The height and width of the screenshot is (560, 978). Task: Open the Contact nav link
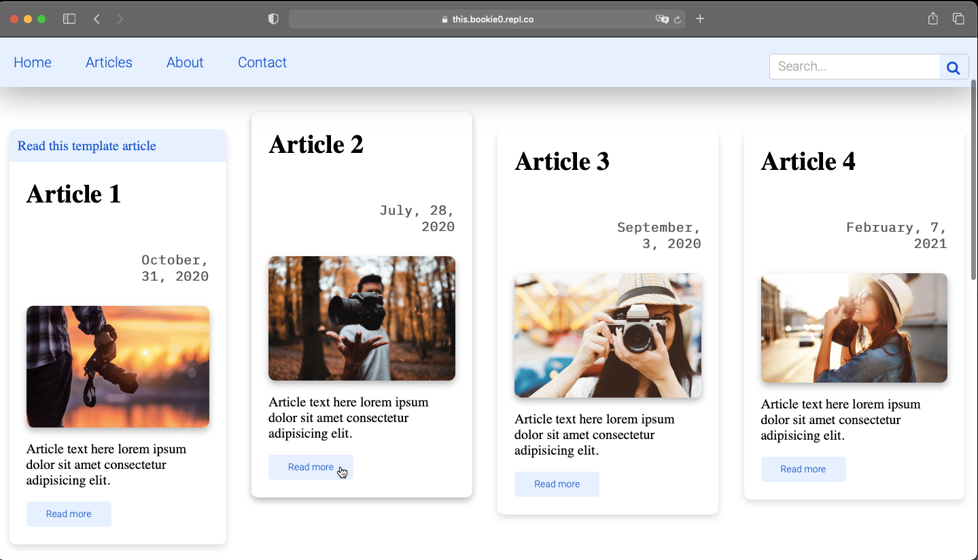pyautogui.click(x=262, y=63)
